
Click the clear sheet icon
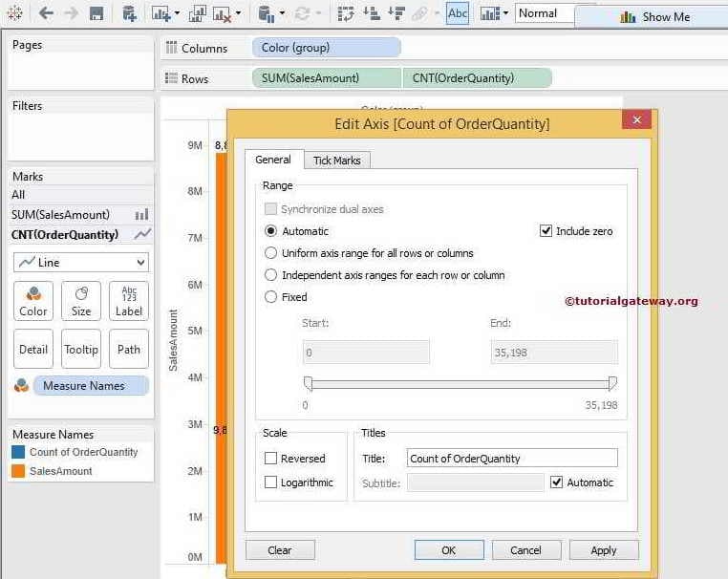click(x=222, y=14)
